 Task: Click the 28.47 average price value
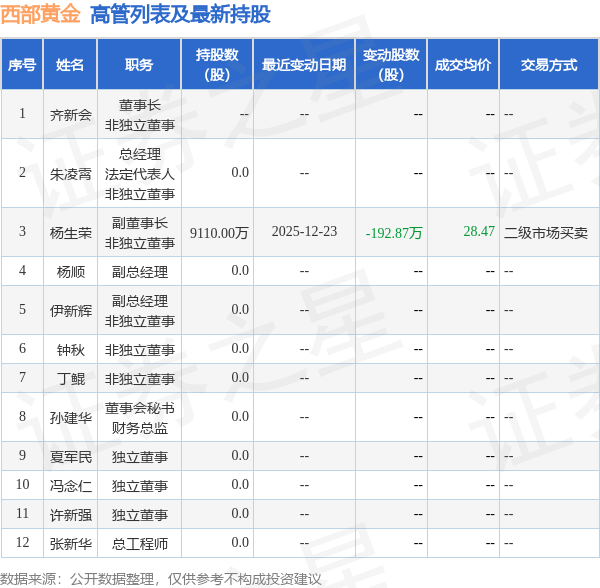479,232
